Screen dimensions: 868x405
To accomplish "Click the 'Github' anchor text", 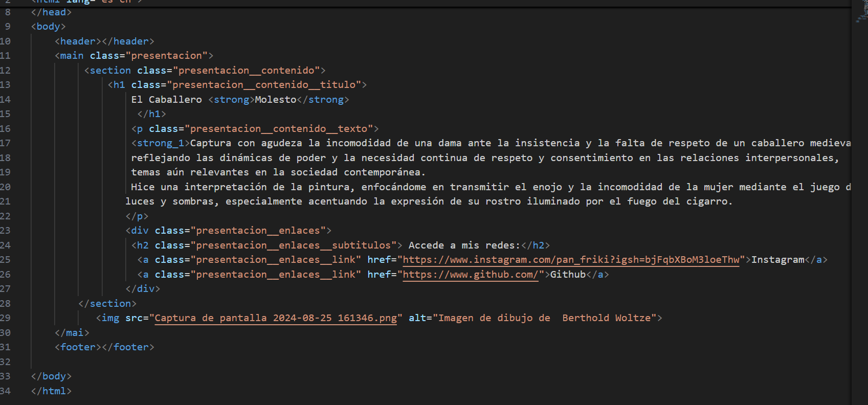I will 568,275.
